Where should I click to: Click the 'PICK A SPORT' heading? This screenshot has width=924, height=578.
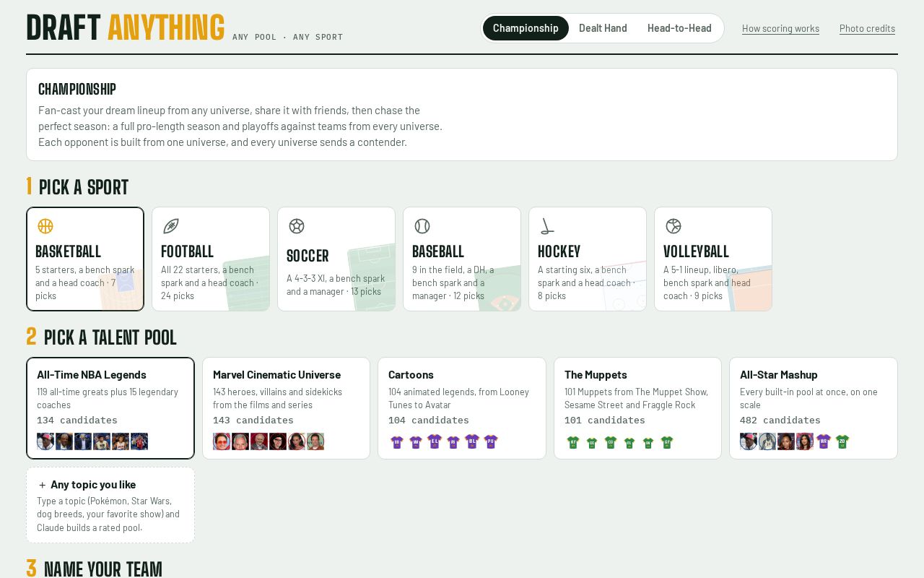click(x=84, y=187)
